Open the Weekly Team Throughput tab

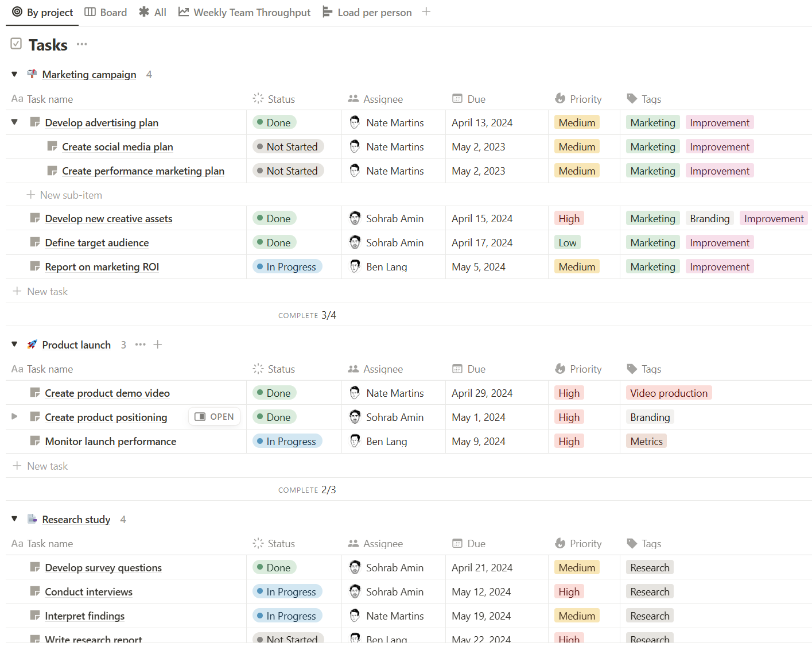coord(244,12)
